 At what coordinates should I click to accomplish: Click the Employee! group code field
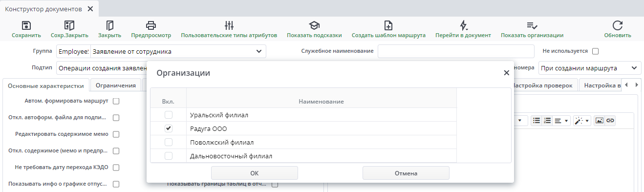tap(74, 51)
